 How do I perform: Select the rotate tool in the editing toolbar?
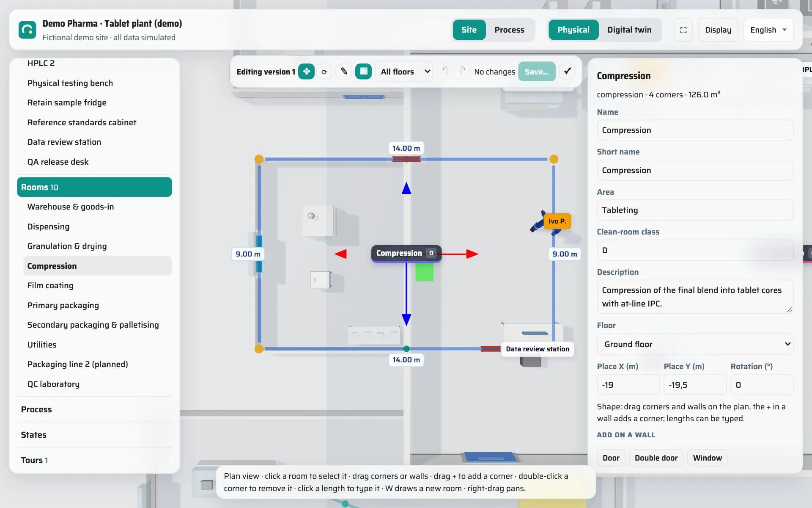324,72
